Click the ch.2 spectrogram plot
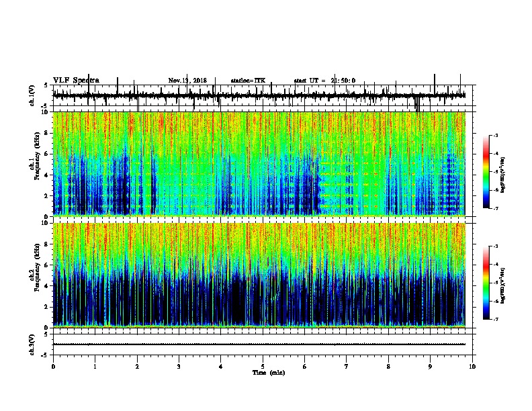 point(259,275)
